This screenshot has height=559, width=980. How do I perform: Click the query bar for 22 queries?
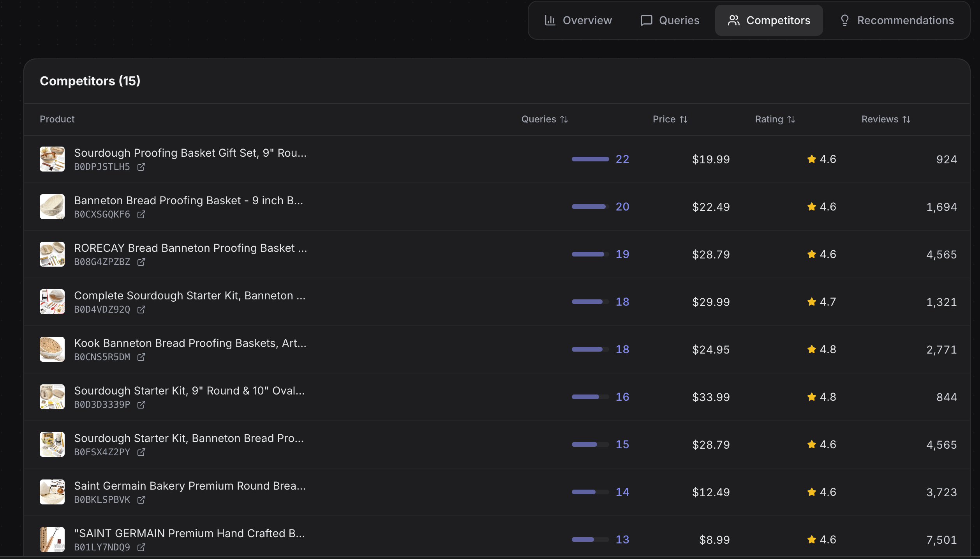pyautogui.click(x=590, y=159)
